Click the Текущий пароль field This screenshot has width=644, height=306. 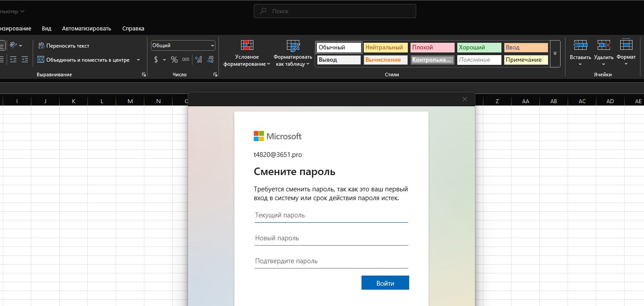coord(331,216)
